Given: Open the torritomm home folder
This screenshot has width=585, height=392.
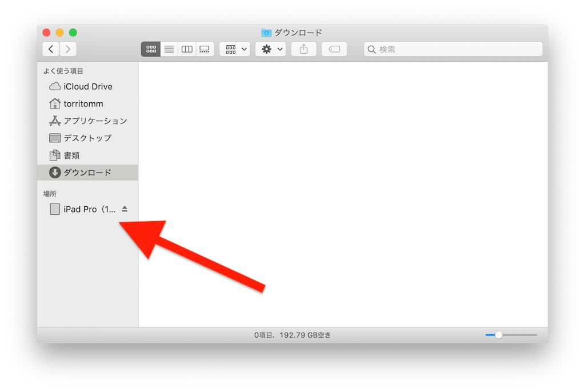Looking at the screenshot, I should (x=82, y=103).
